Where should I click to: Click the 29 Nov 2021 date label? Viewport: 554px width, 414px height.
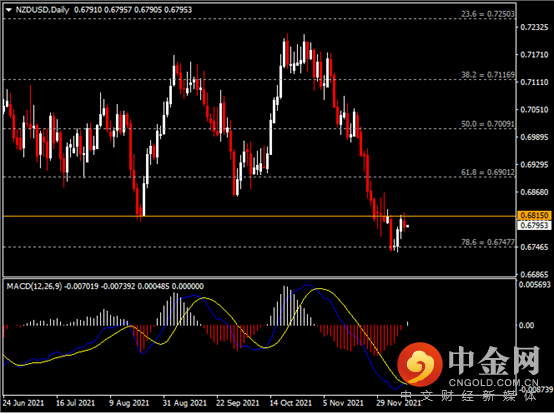click(399, 403)
